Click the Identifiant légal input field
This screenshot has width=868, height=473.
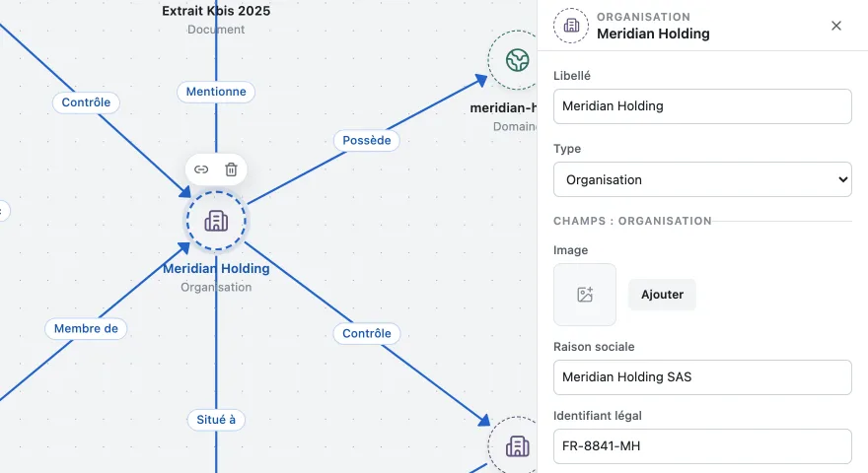pyautogui.click(x=702, y=445)
